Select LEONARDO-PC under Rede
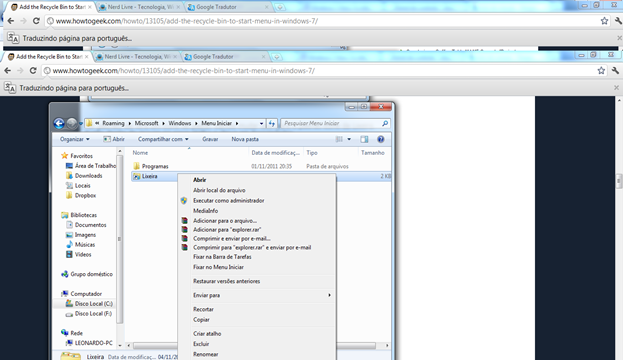This screenshot has height=360, width=623. click(x=94, y=343)
